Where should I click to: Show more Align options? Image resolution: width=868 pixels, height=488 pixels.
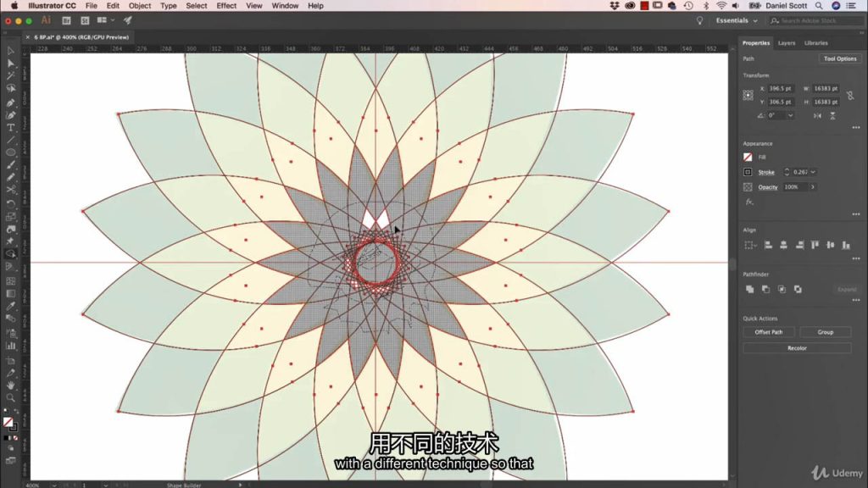pos(856,258)
